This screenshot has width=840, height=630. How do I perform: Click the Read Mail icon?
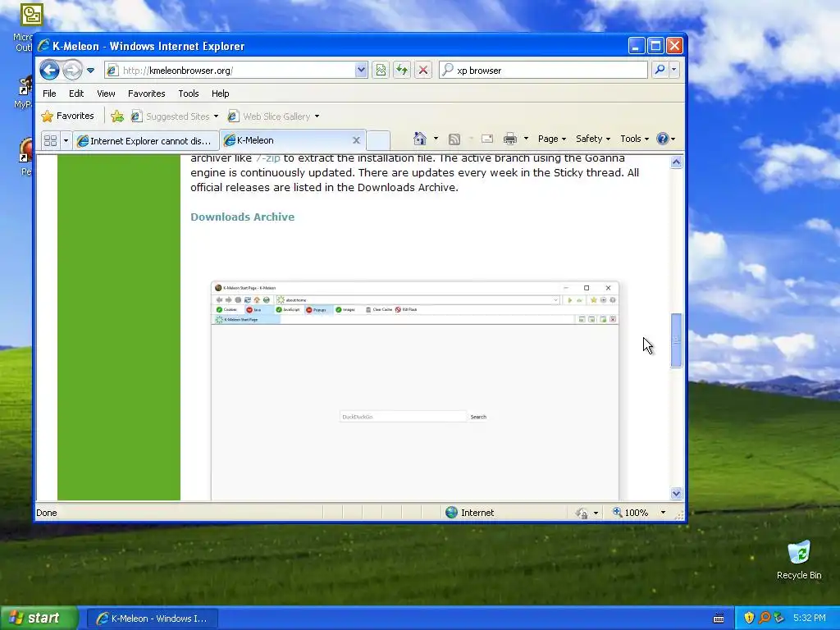[x=487, y=139]
